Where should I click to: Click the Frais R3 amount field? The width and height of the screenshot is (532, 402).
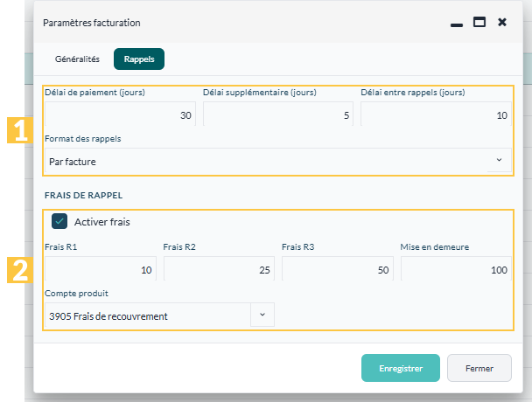tap(338, 269)
